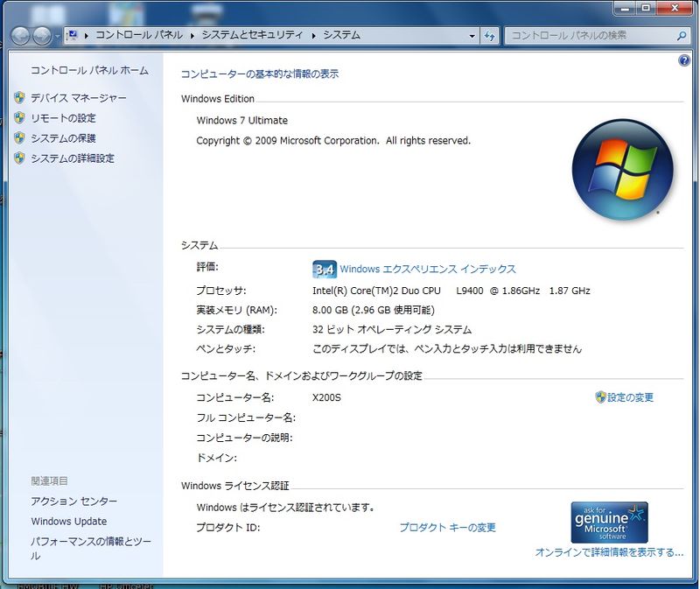The image size is (700, 589).
Task: Open アクション センター related link
Action: coord(74,501)
